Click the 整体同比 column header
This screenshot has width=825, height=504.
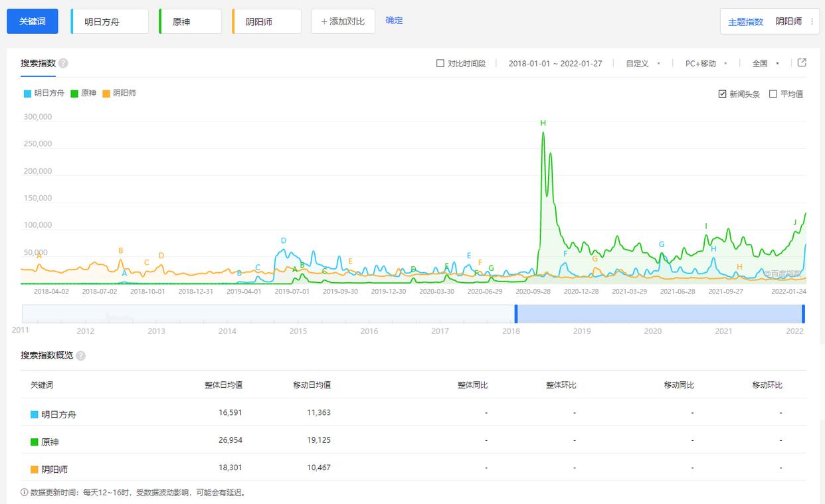point(472,385)
